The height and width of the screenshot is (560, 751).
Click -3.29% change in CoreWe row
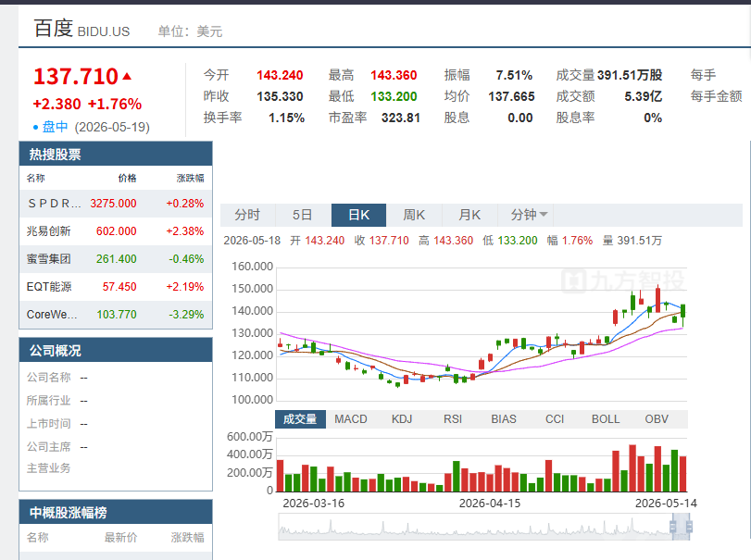click(x=186, y=315)
